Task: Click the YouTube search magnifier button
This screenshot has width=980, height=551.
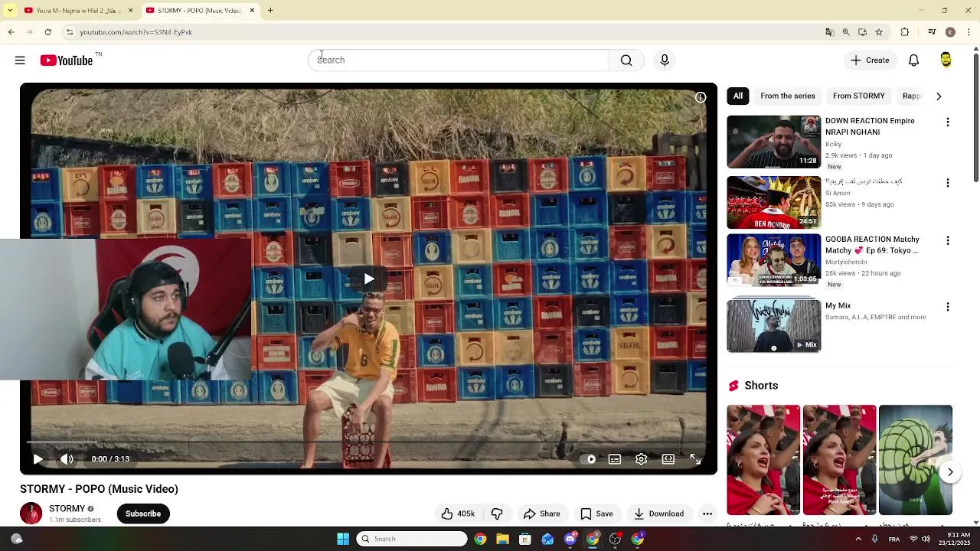Action: pos(626,60)
